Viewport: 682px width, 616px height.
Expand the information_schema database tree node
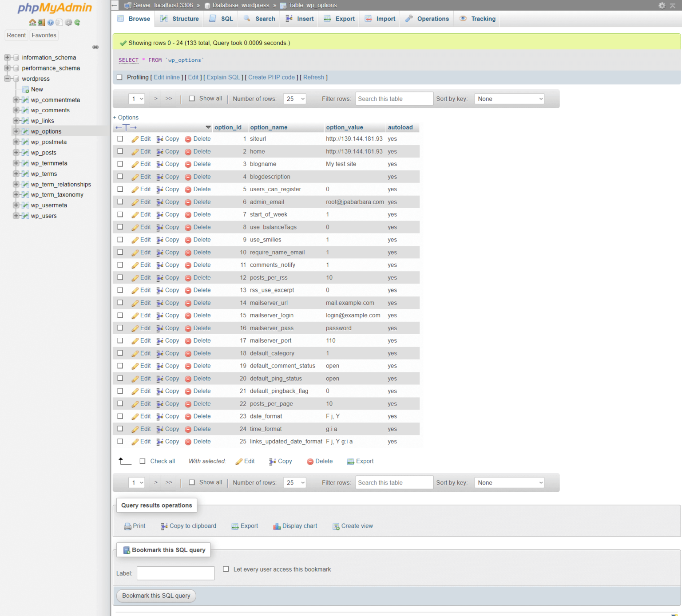(x=7, y=58)
